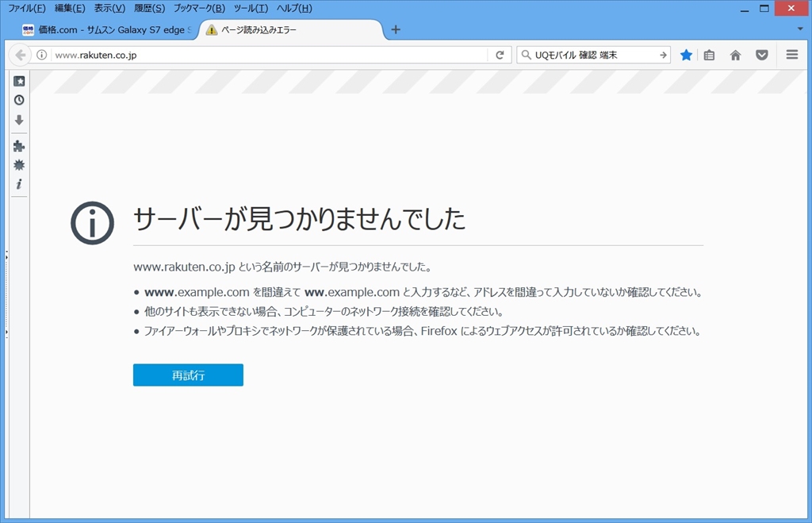Open the list all tabs dropdown arrow
Viewport: 812px width, 523px height.
click(800, 29)
